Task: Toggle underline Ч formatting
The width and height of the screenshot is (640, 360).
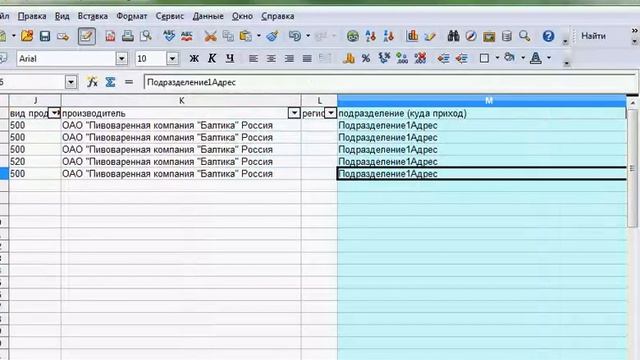Action: click(230, 58)
